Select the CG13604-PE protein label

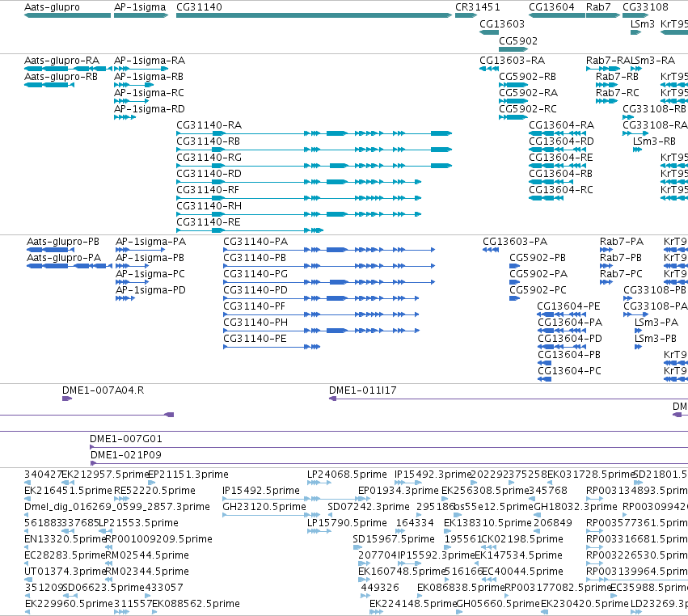click(x=568, y=306)
